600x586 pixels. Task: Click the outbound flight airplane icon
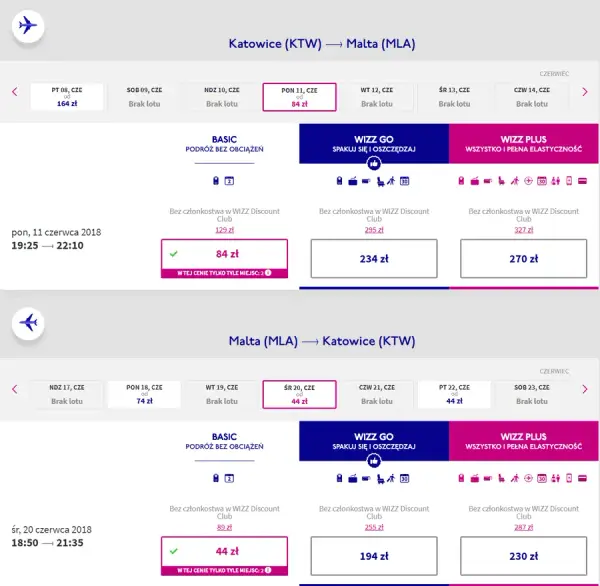click(28, 26)
